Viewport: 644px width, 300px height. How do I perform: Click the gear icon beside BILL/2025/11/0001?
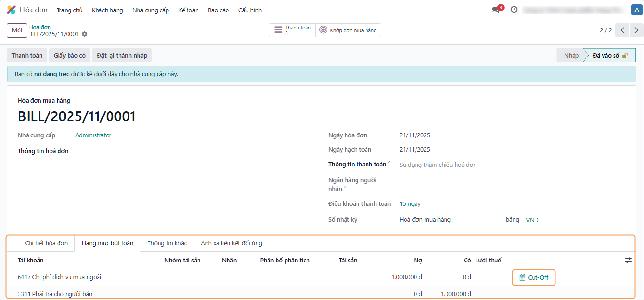click(x=85, y=34)
